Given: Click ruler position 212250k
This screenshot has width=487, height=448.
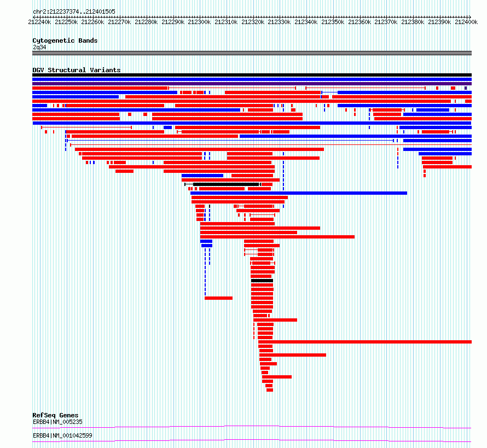Looking at the screenshot, I should point(66,22).
